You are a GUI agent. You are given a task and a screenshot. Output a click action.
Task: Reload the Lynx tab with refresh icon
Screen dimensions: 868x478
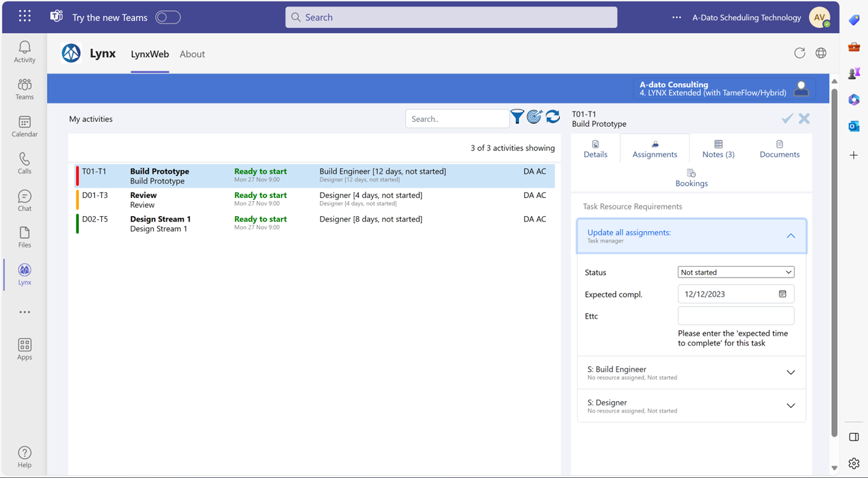[799, 53]
